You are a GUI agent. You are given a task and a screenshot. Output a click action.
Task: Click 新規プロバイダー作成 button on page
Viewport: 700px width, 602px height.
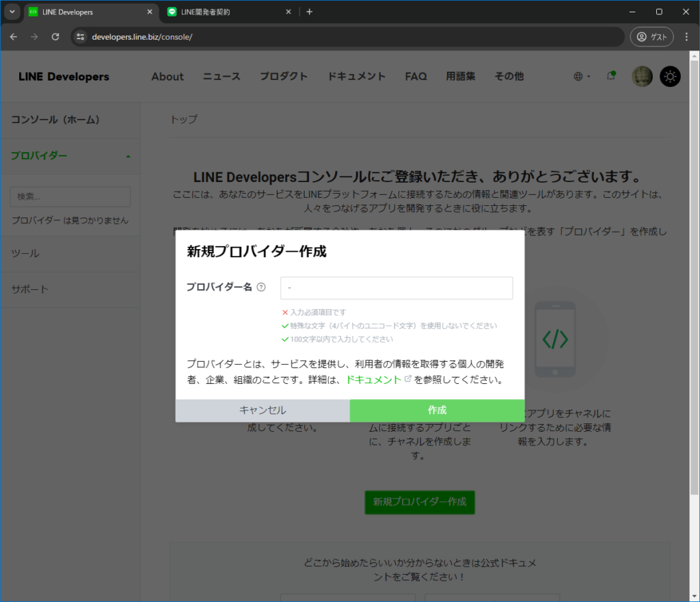tap(420, 502)
